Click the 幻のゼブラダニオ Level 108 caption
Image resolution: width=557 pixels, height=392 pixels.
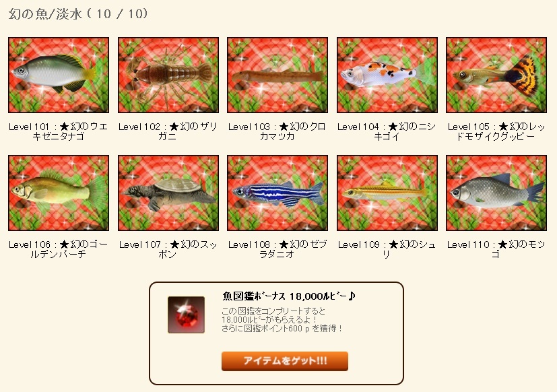tap(277, 249)
